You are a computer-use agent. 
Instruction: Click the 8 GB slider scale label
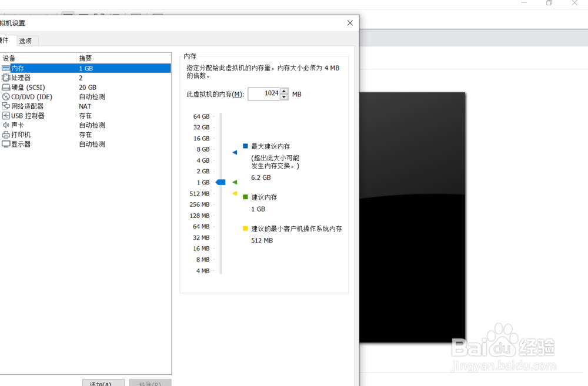click(203, 149)
